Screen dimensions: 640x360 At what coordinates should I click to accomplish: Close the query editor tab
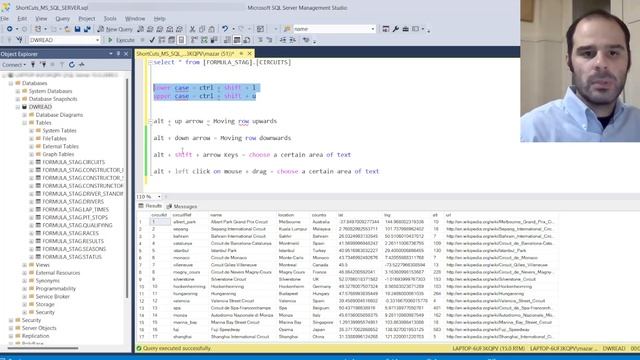[x=249, y=53]
